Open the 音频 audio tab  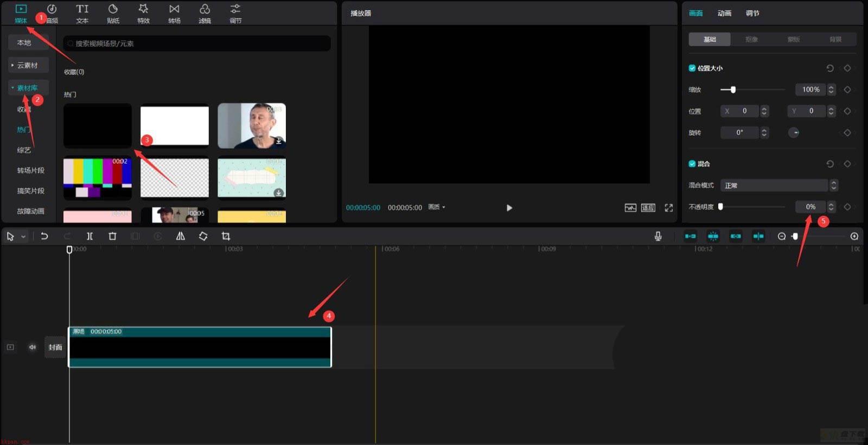point(52,14)
